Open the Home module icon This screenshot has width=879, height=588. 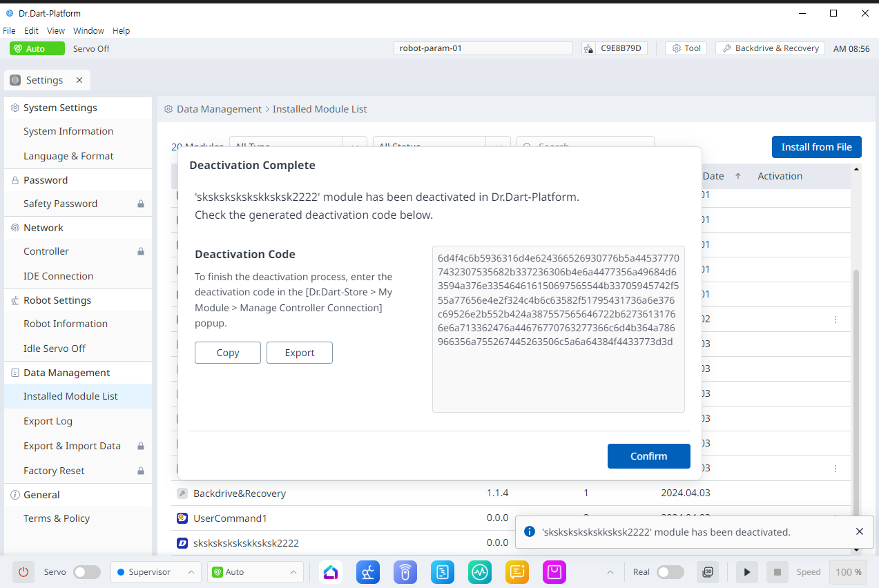coord(331,572)
